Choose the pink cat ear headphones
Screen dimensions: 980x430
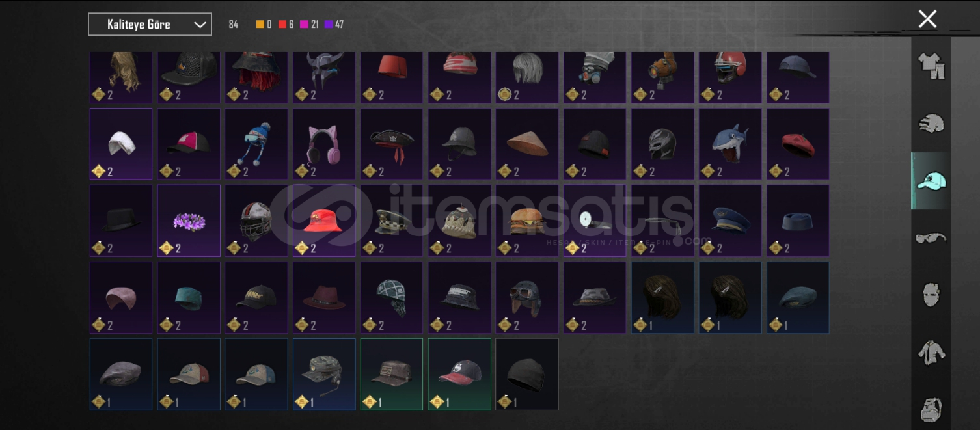coord(324,144)
